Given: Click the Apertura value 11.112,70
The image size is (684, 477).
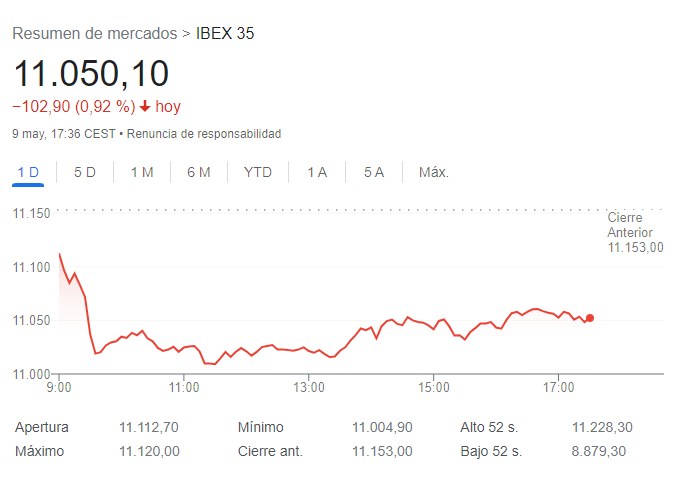Looking at the screenshot, I should (x=149, y=427).
